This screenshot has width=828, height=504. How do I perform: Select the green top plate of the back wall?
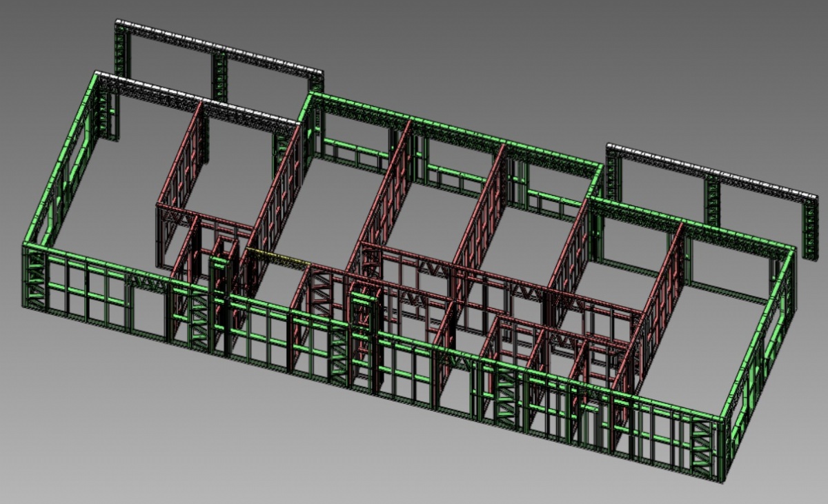click(448, 129)
